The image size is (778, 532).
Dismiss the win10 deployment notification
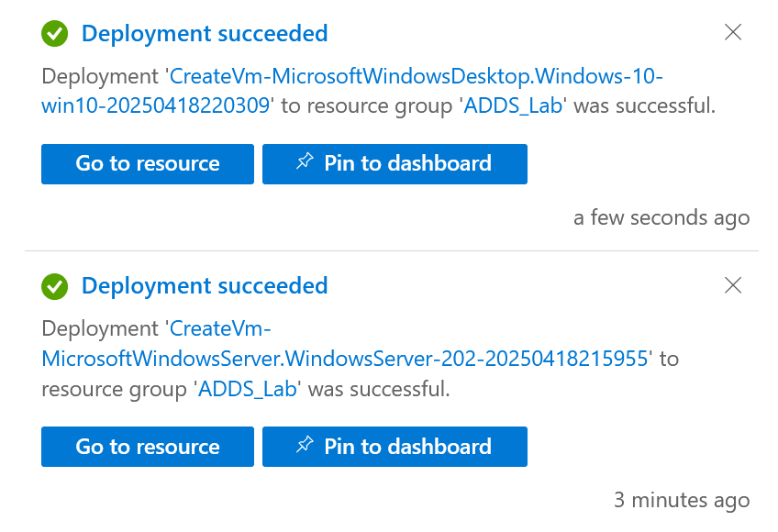733,32
